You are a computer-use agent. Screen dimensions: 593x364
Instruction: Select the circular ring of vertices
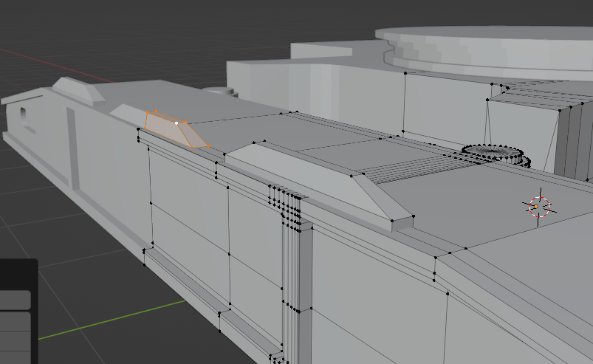click(x=496, y=154)
